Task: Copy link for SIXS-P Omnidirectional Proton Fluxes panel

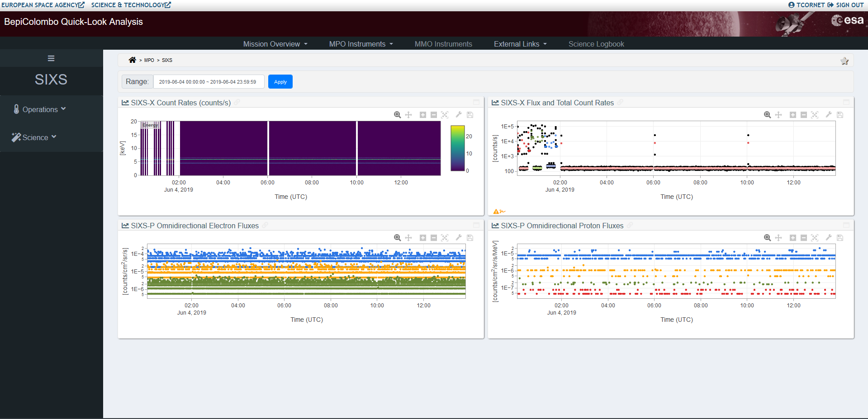Action: [630, 226]
